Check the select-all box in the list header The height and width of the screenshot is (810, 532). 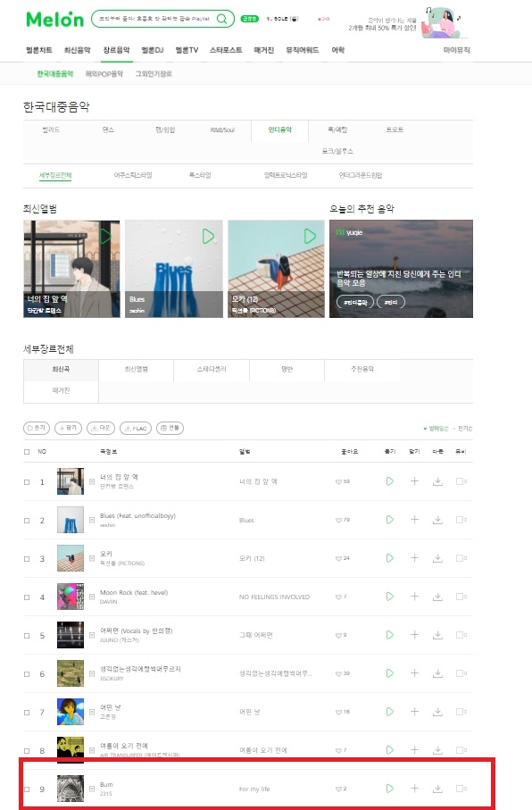(27, 452)
